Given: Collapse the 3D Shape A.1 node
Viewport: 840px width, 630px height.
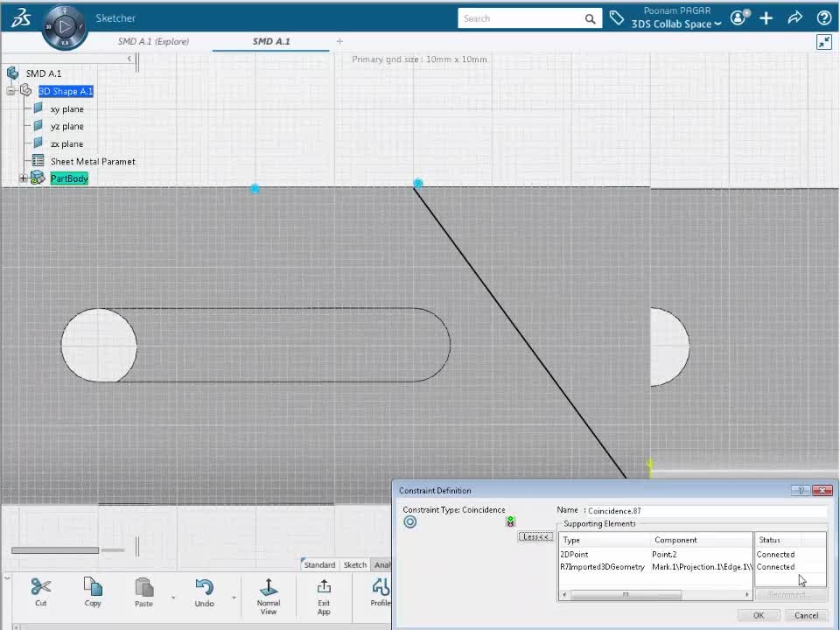Looking at the screenshot, I should (11, 91).
